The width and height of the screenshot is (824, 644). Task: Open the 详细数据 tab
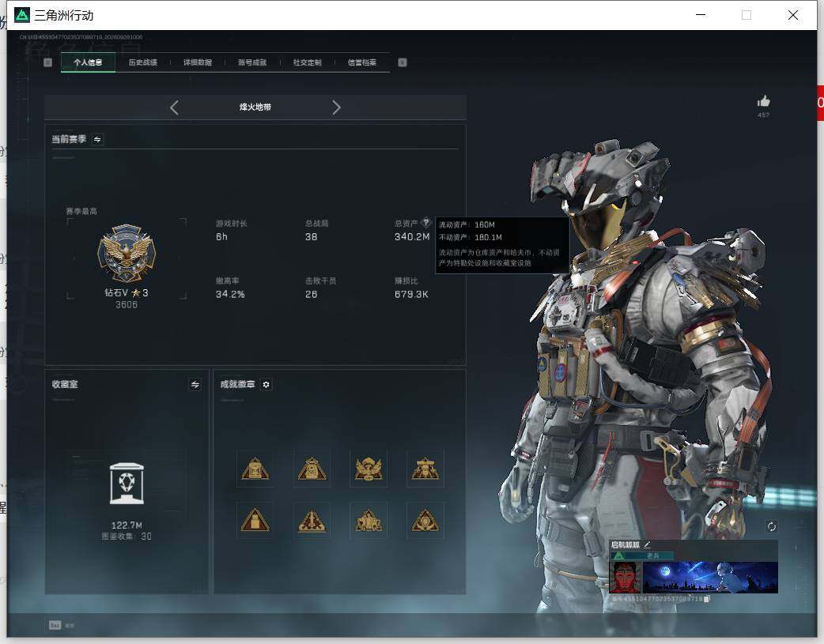coord(198,62)
